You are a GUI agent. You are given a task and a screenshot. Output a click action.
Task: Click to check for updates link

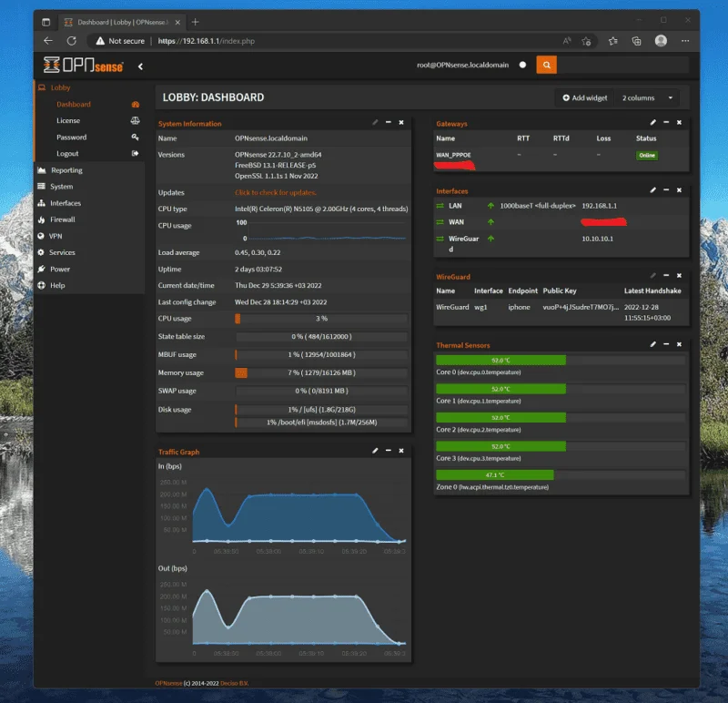(276, 192)
